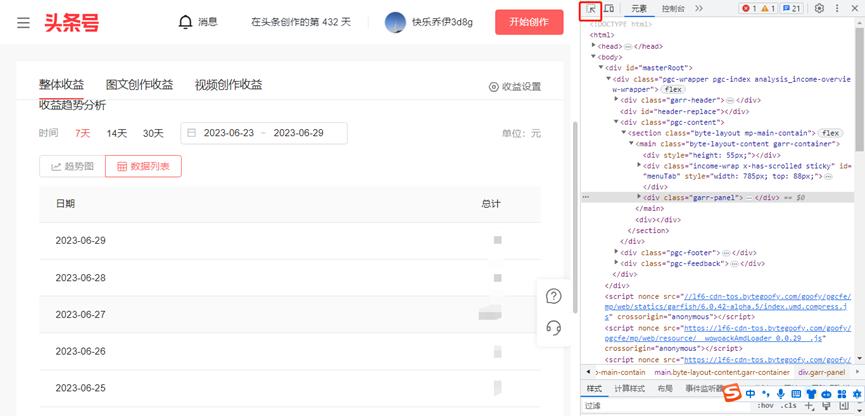
Task: Select the 14天 time range
Action: tap(117, 133)
